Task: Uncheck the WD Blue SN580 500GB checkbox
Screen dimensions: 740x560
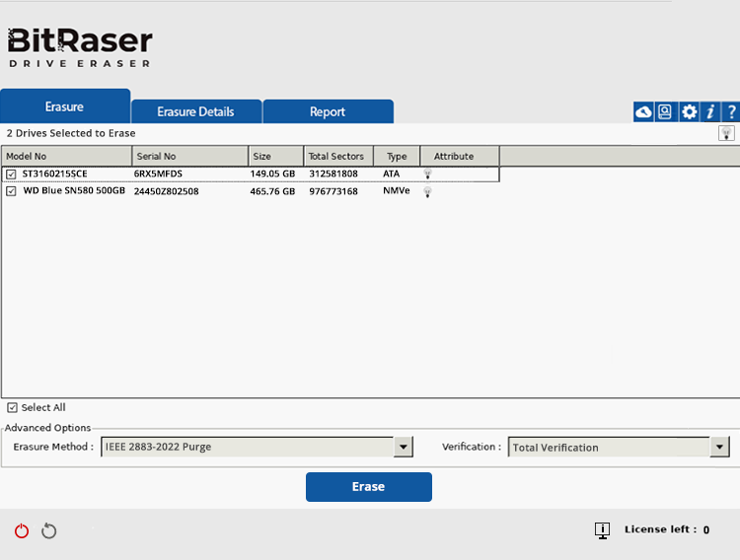Action: coord(11,191)
